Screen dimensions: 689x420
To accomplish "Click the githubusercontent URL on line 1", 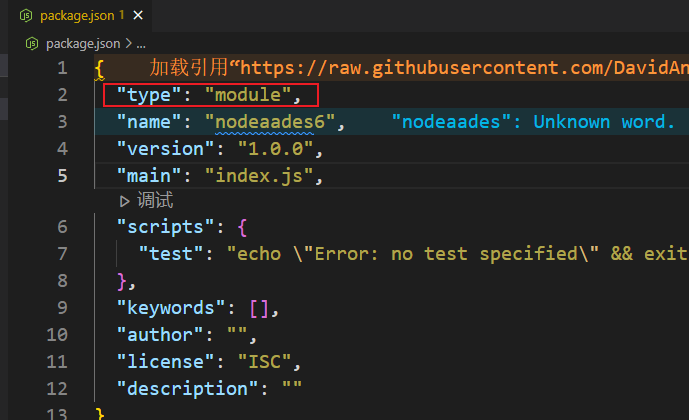I will pyautogui.click(x=464, y=68).
